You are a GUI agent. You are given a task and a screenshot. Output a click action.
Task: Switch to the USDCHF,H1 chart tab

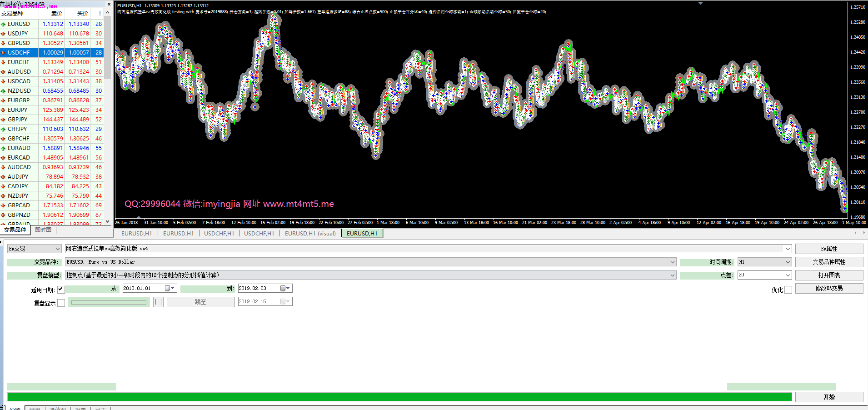coord(219,234)
